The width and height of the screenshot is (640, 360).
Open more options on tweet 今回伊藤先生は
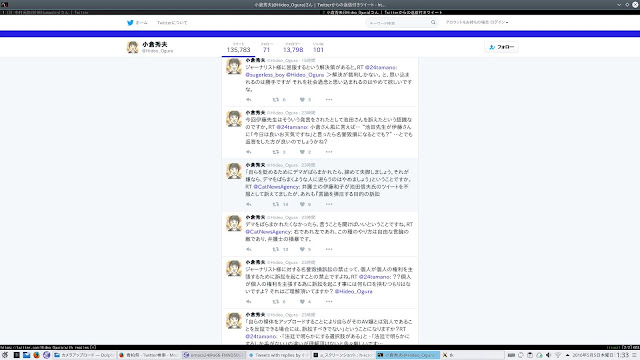[329, 152]
